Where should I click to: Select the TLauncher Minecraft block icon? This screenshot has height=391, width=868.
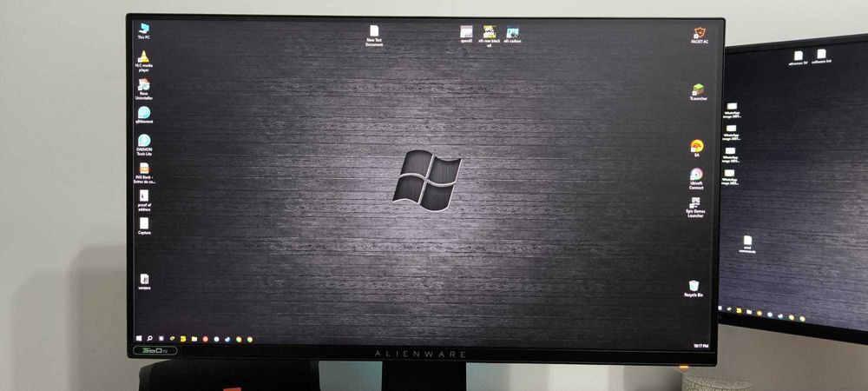(x=698, y=92)
